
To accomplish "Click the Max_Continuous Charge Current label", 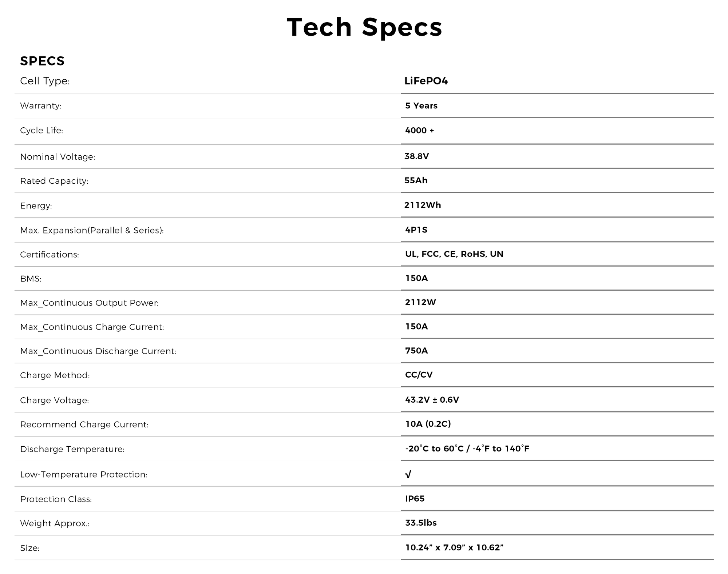I will (92, 327).
